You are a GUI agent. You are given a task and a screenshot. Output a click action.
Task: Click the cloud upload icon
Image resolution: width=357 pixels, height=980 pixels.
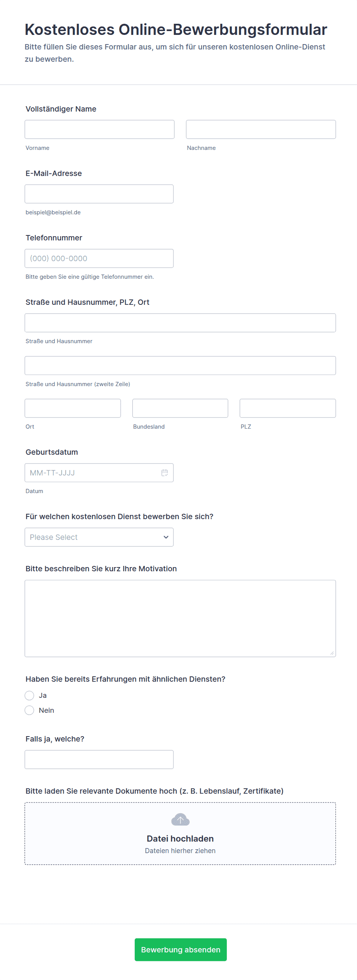coord(180,819)
